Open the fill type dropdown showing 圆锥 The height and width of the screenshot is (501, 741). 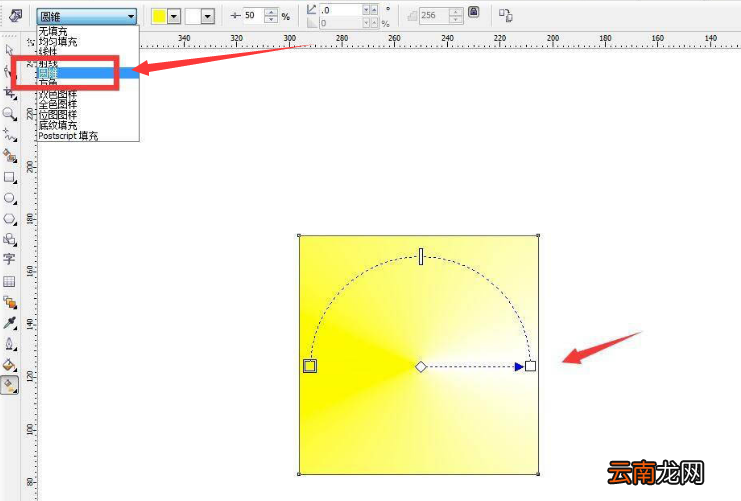[x=87, y=17]
